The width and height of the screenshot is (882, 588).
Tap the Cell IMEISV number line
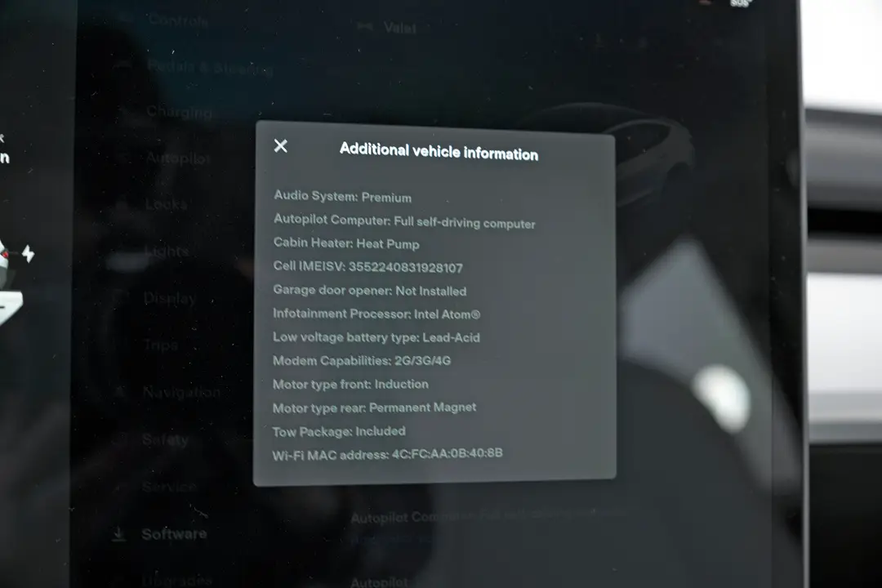(367, 267)
